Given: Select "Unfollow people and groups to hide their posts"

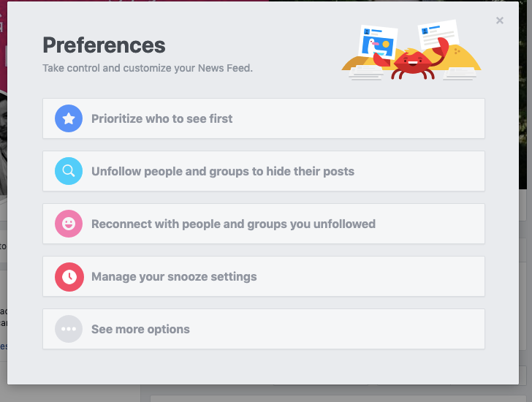Looking at the screenshot, I should 223,171.
